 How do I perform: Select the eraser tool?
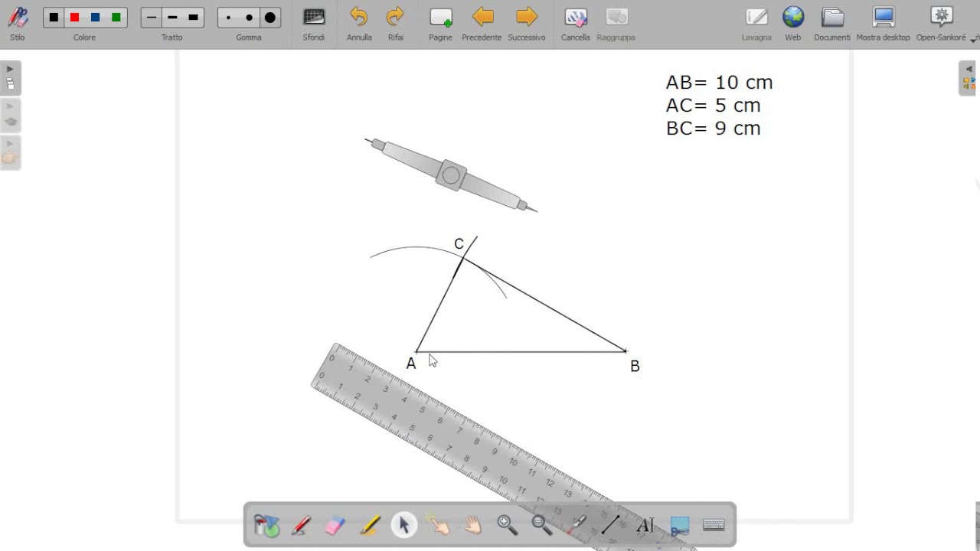pos(335,525)
